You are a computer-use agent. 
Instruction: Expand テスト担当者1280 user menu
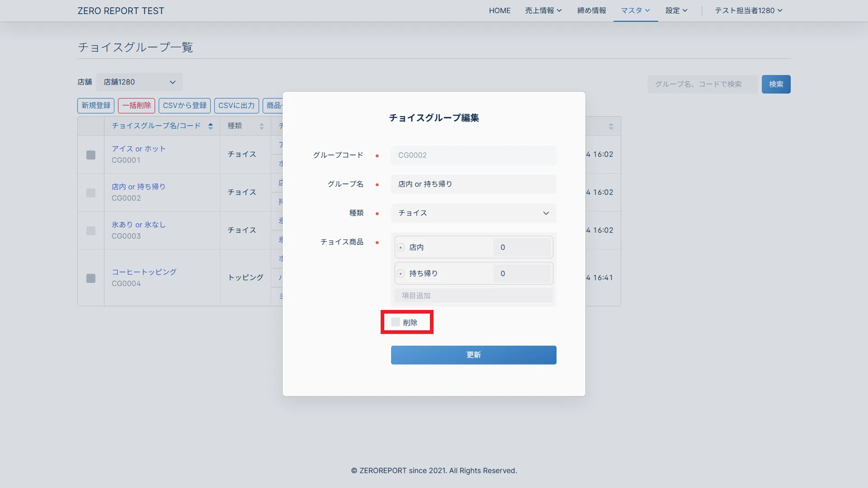pos(748,10)
